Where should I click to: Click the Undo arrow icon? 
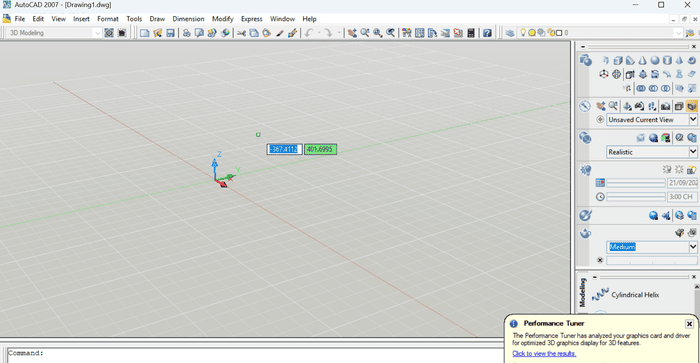309,33
